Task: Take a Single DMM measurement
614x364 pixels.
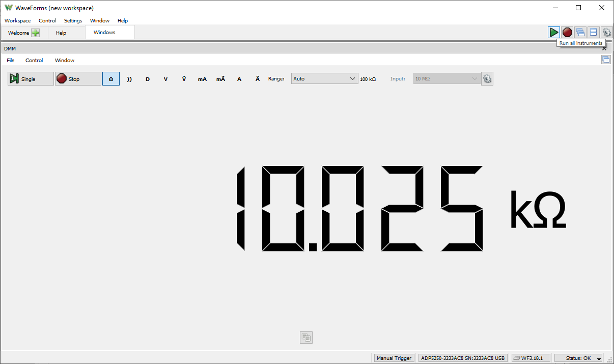Action: [31, 79]
